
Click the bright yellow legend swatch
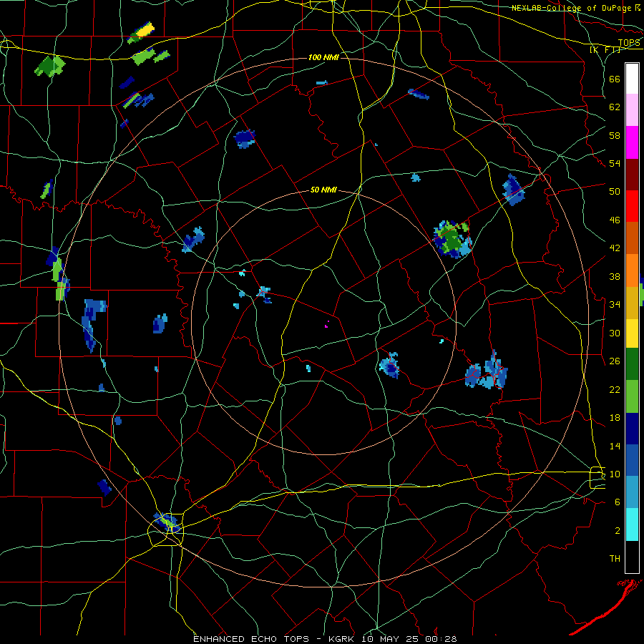point(632,333)
